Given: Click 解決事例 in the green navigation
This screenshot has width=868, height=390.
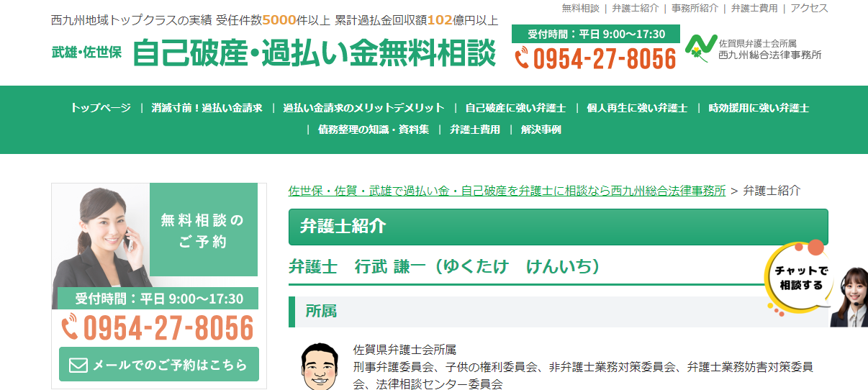Looking at the screenshot, I should [x=541, y=130].
